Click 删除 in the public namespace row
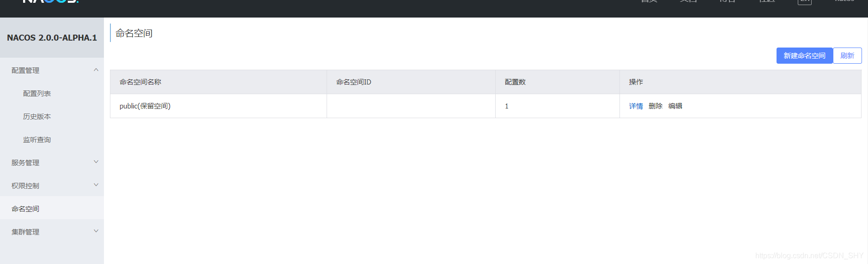868x264 pixels. tap(656, 106)
